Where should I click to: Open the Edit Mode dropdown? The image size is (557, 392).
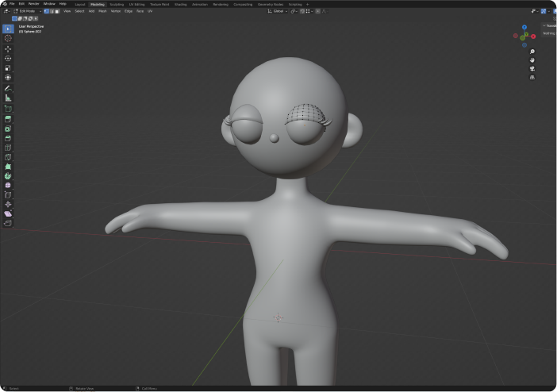(x=27, y=11)
